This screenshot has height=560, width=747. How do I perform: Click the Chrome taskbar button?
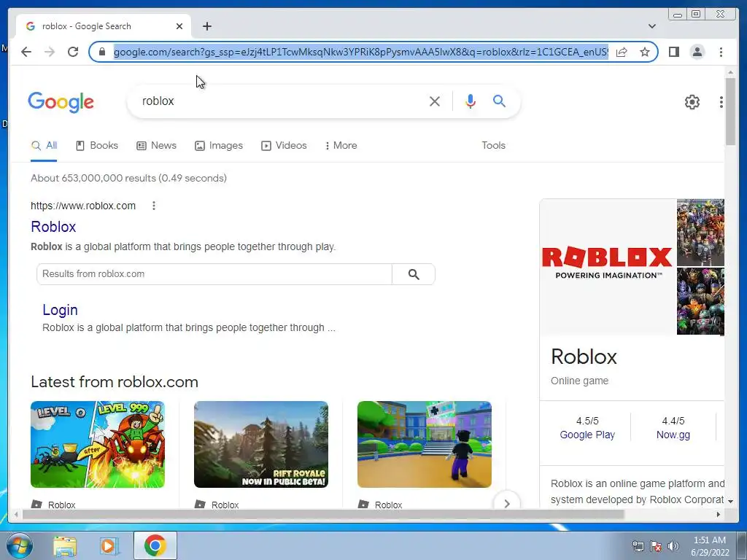155,545
